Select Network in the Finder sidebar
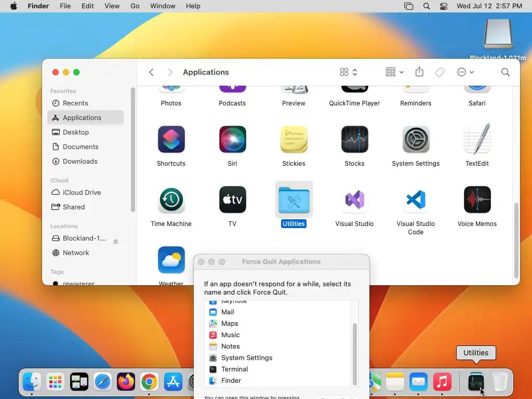532x399 pixels. coord(86,253)
